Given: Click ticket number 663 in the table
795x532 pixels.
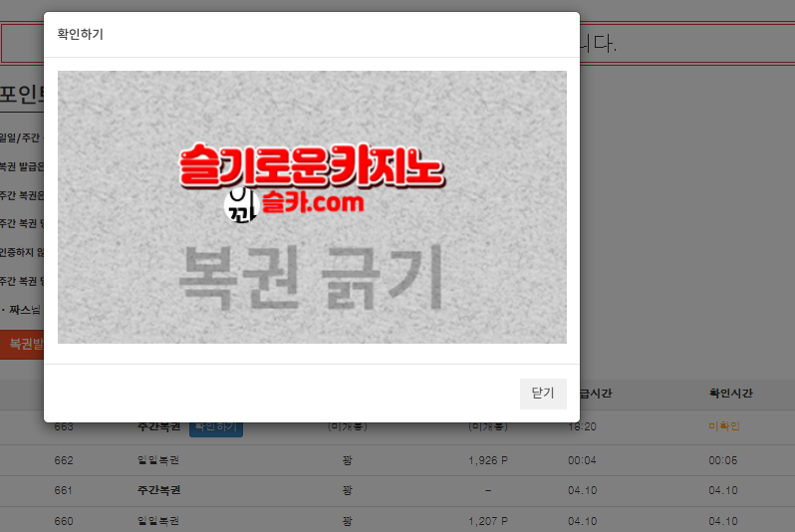Looking at the screenshot, I should coord(64,426).
